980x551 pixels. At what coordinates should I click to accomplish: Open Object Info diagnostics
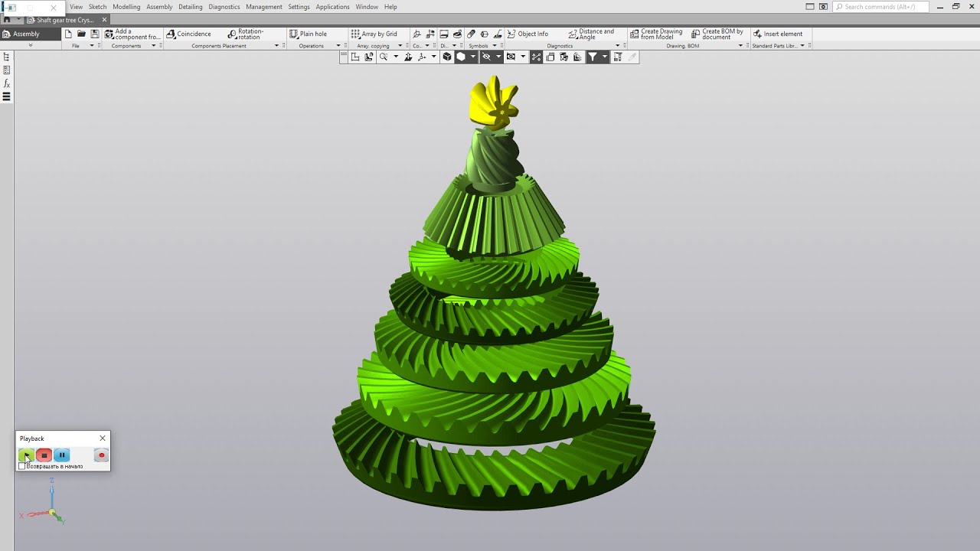click(528, 34)
